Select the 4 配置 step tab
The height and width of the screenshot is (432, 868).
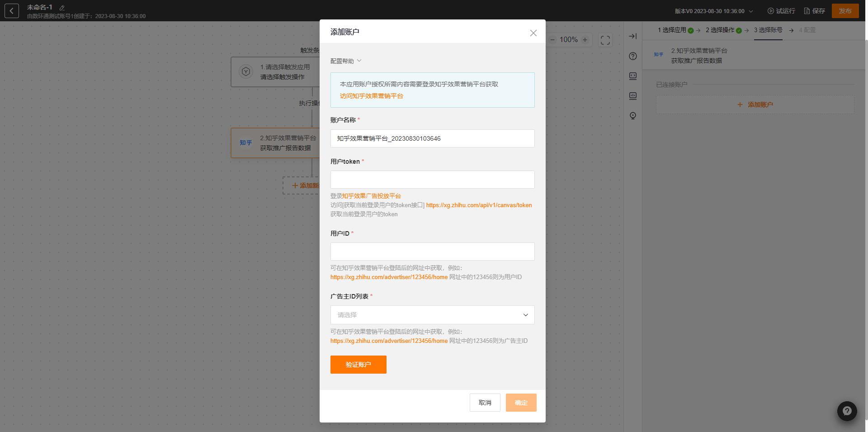[x=807, y=30]
